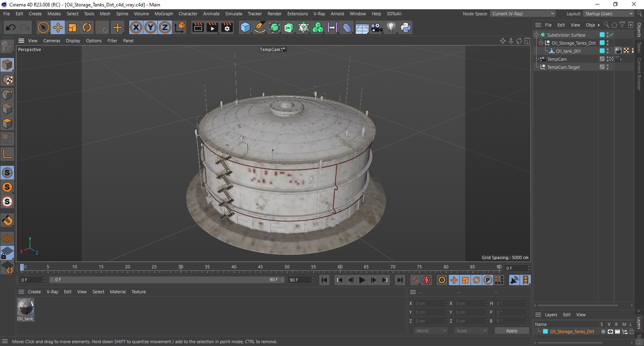This screenshot has height=346, width=644.
Task: Open the File menu
Action: click(x=6, y=14)
